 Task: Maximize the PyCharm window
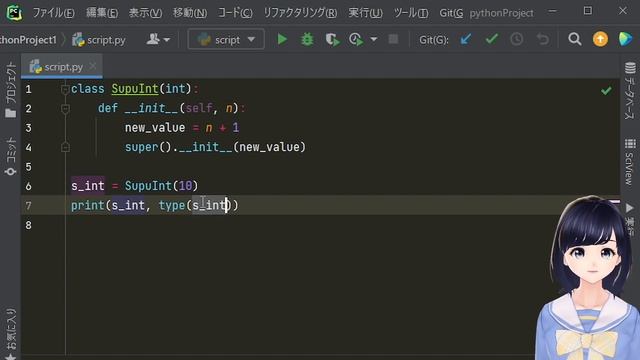[588, 11]
